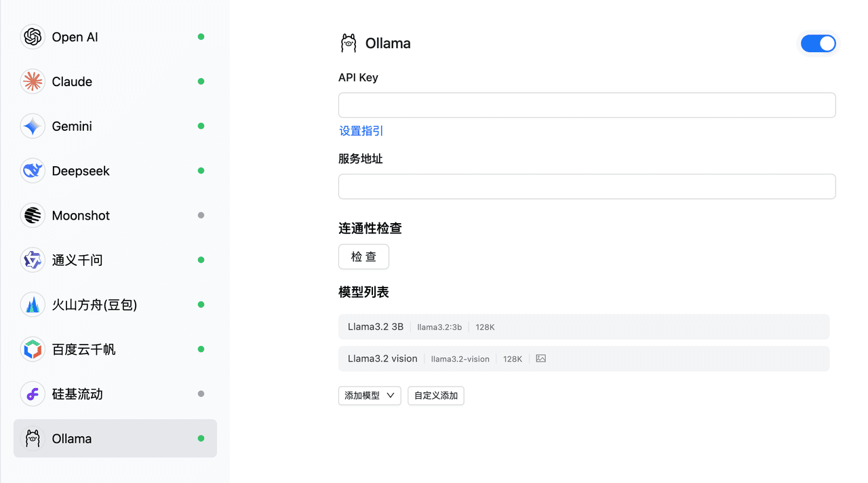Click the Gemini sparkle icon

tap(33, 126)
